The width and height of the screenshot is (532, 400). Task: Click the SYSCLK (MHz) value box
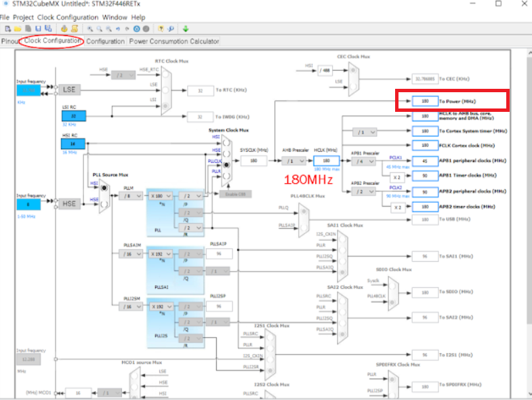point(253,161)
